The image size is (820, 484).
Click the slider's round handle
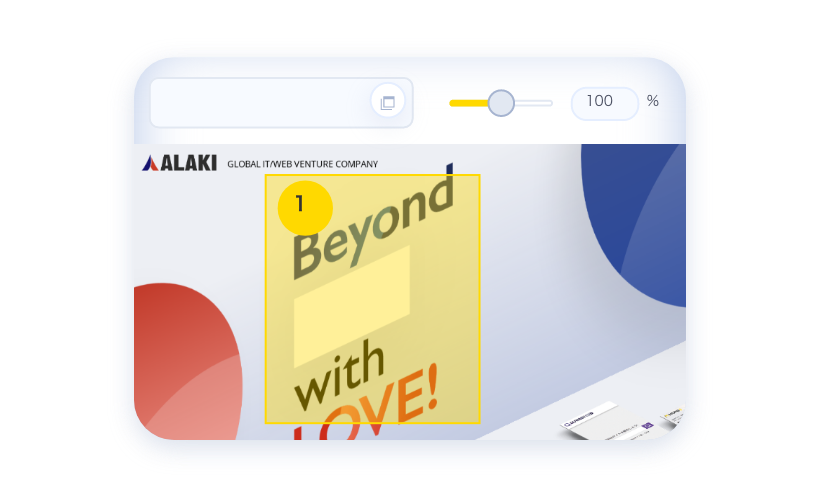[x=501, y=103]
